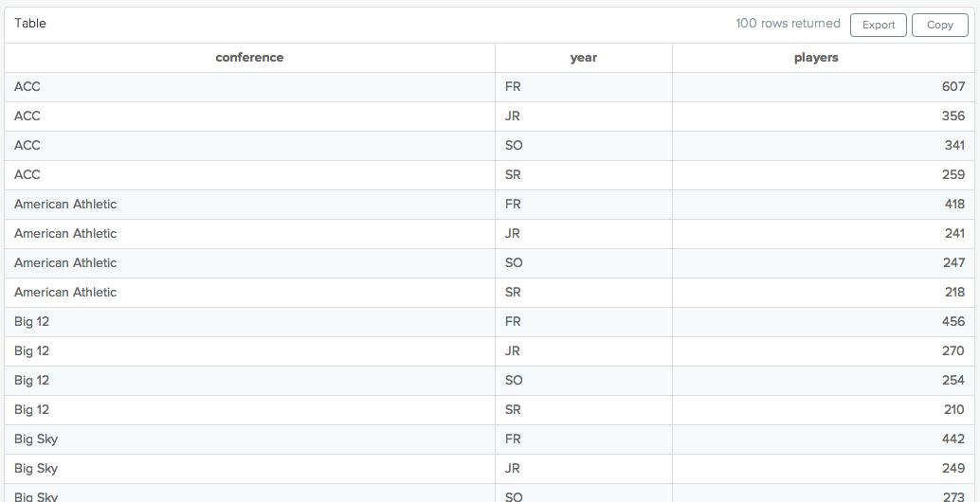Click the ACC conference cell in the SR row
Image resolution: width=980 pixels, height=502 pixels.
[x=27, y=175]
